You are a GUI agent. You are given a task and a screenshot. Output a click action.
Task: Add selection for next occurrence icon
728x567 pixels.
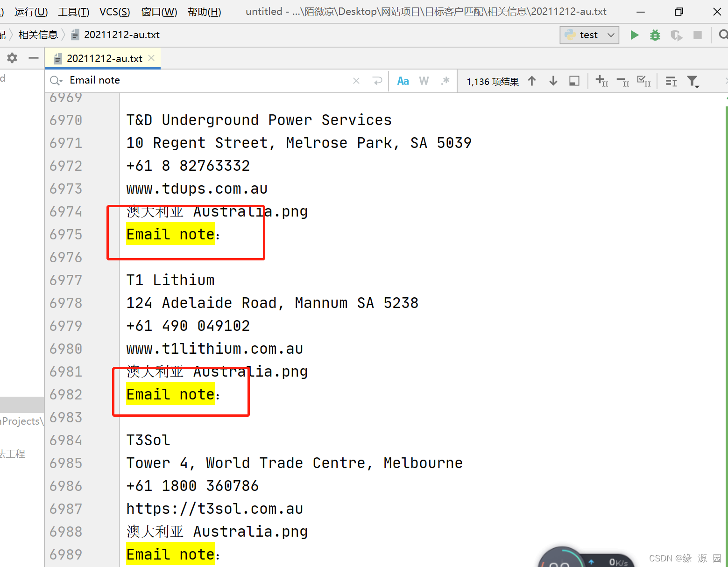click(x=602, y=81)
